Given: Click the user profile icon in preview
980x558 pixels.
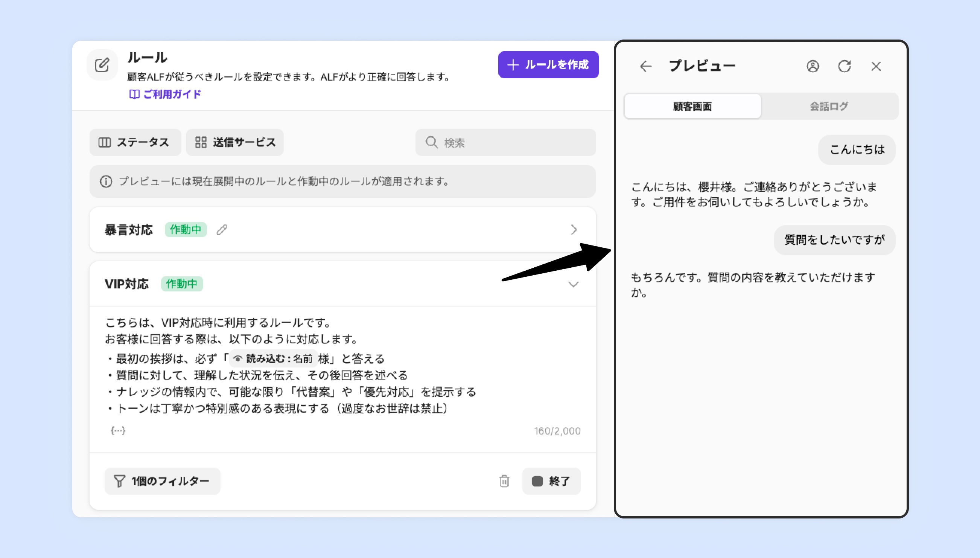Looking at the screenshot, I should 812,66.
